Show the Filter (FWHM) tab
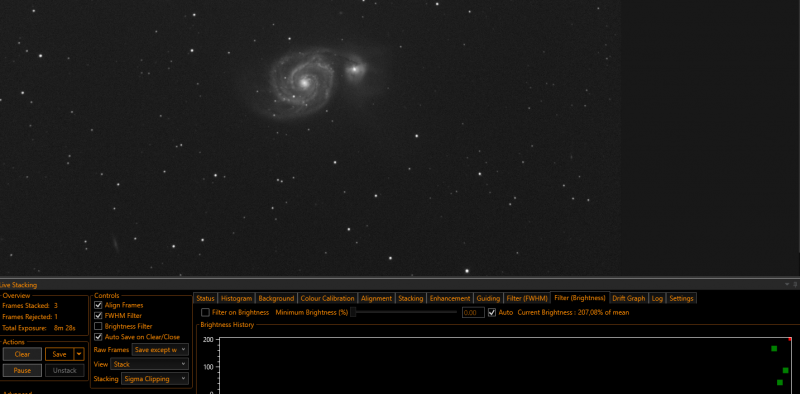 point(527,299)
